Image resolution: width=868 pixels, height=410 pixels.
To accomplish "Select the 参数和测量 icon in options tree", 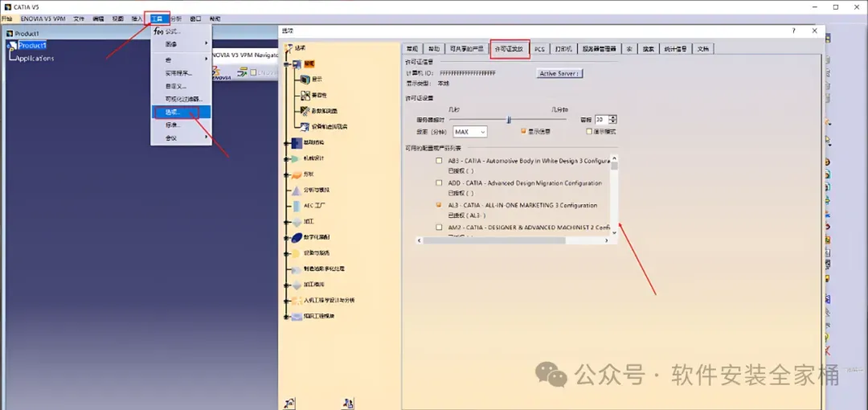I will (305, 111).
